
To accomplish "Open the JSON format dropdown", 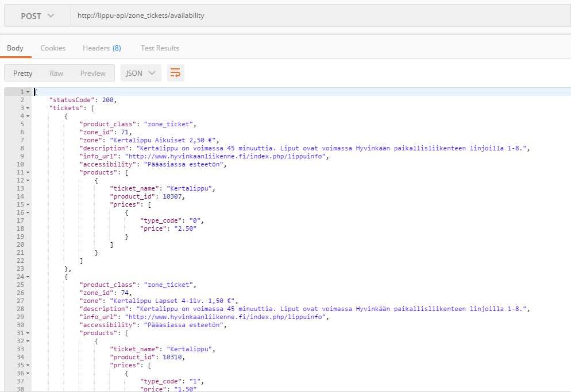I will pos(141,73).
